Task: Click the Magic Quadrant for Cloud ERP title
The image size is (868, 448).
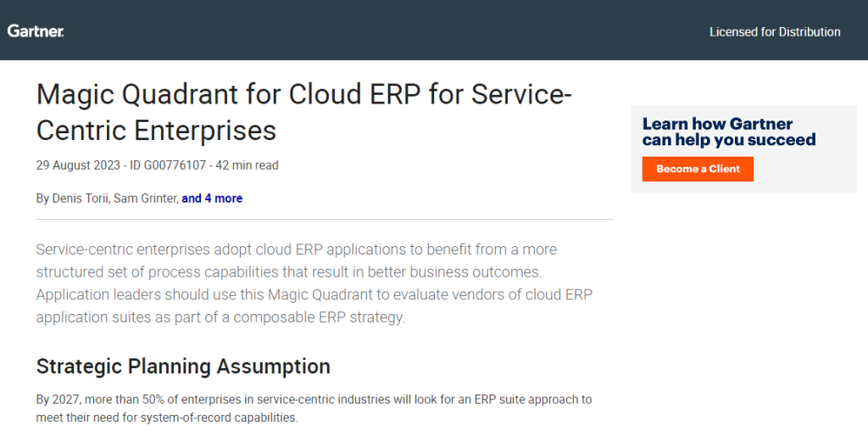Action: [x=304, y=112]
